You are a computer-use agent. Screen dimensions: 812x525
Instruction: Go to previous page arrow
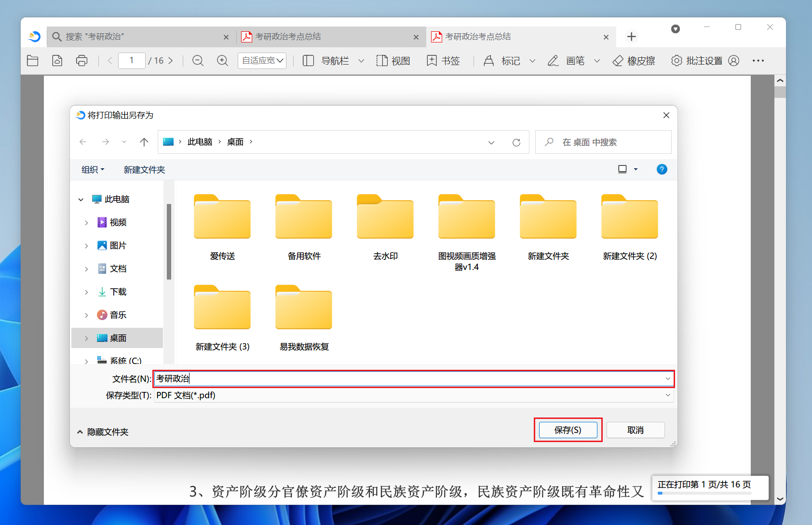[x=110, y=61]
